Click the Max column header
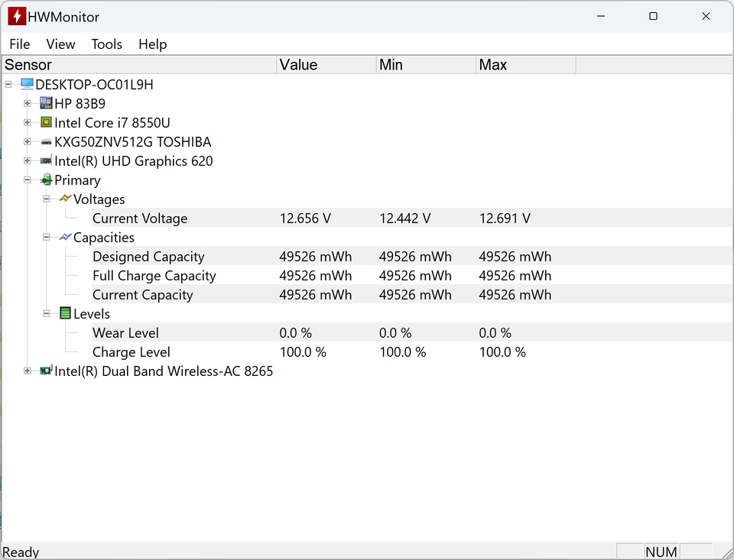This screenshot has width=734, height=560. point(525,65)
